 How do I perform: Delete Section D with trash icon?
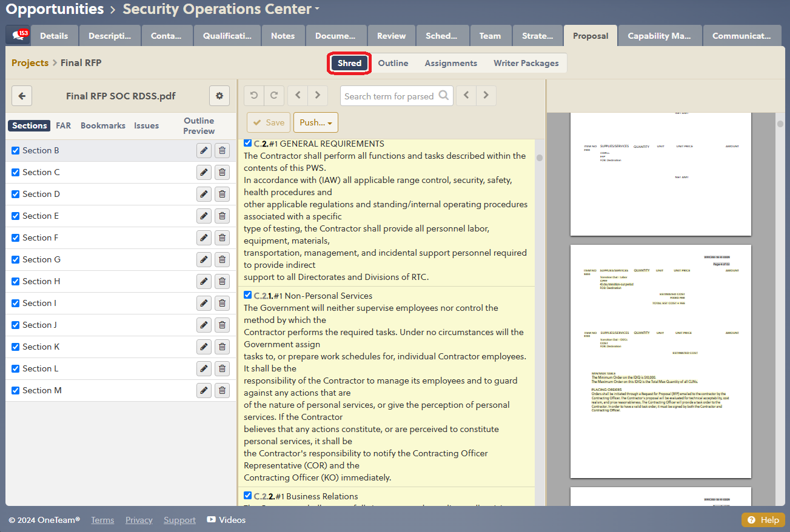point(222,195)
